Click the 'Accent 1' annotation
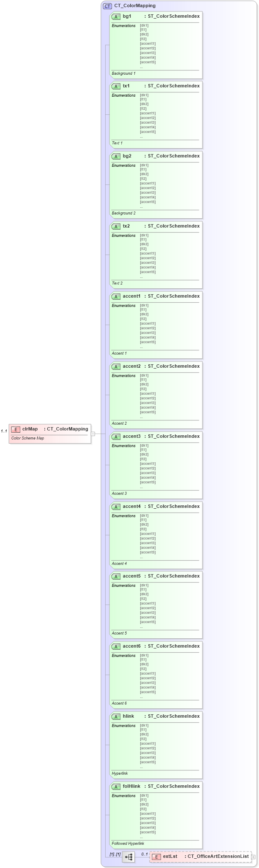The height and width of the screenshot is (868, 259). [119, 353]
